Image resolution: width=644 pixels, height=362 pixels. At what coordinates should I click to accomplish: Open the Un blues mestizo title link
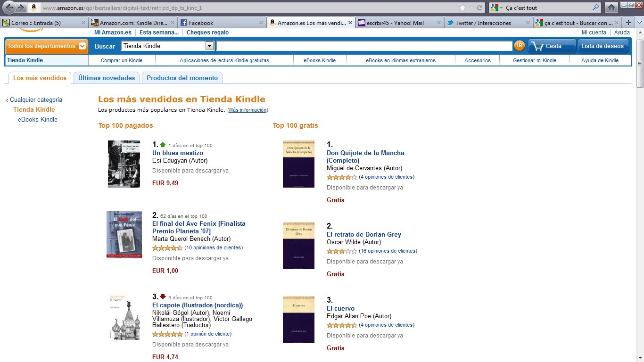178,153
